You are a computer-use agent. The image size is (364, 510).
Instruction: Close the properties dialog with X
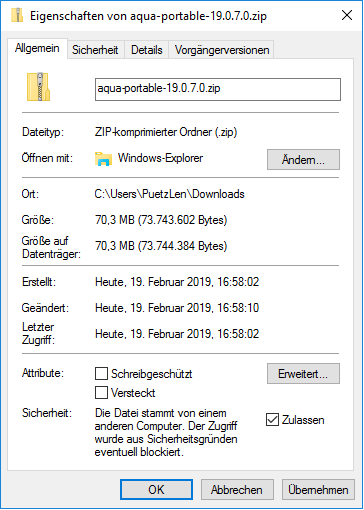347,15
